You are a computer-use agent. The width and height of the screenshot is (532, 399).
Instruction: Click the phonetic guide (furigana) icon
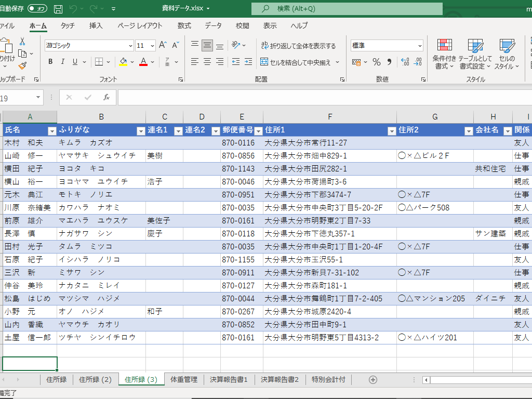[167, 62]
